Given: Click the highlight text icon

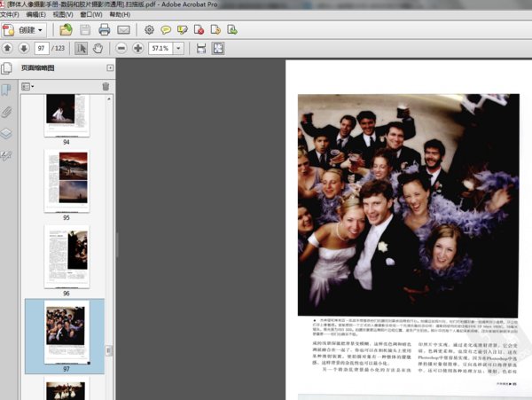Looking at the screenshot, I should point(182,30).
